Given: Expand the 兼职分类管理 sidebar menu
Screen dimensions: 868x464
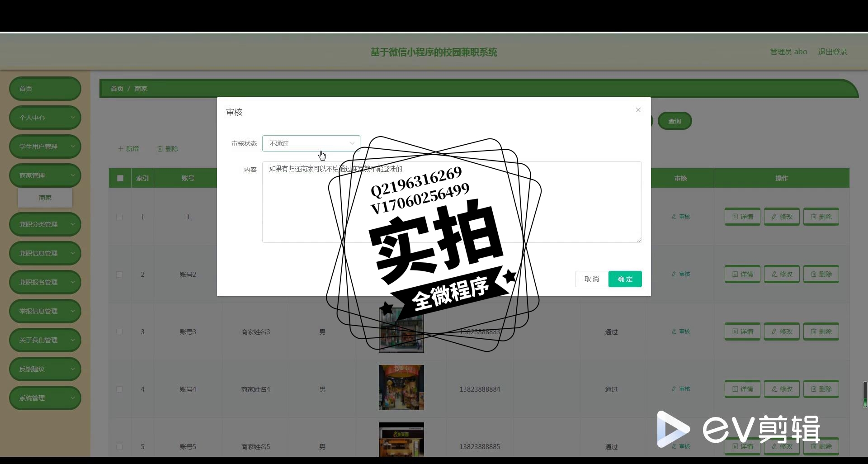Looking at the screenshot, I should 45,224.
